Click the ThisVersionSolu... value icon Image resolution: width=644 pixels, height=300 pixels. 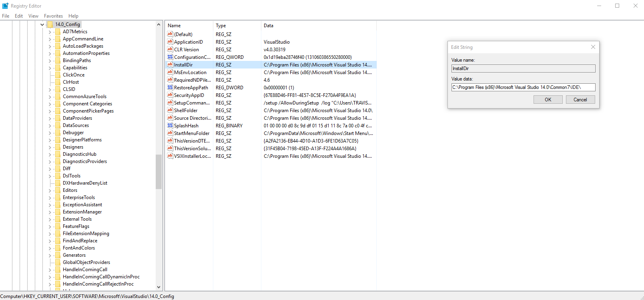tap(170, 148)
